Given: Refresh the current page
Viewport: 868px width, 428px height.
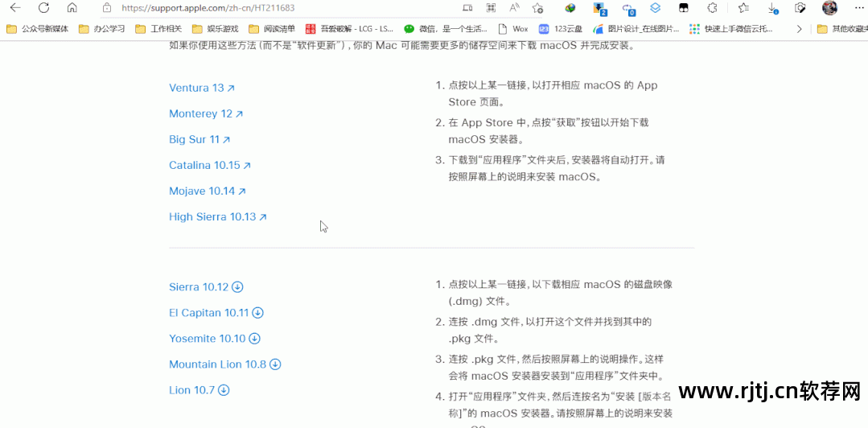Looking at the screenshot, I should click(x=43, y=8).
